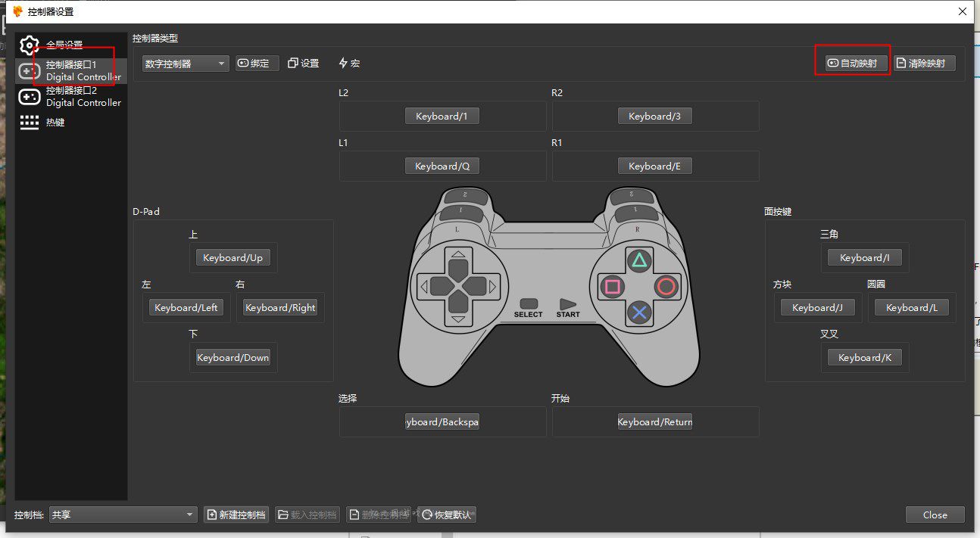
Task: Rebind Circle button Keyboard/L
Action: [912, 308]
